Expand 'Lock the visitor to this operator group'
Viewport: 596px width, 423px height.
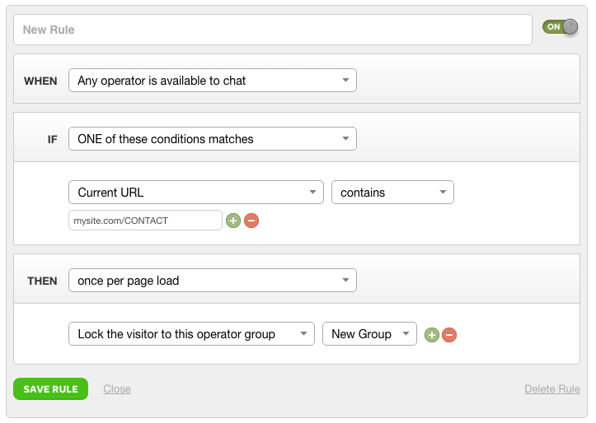point(191,334)
